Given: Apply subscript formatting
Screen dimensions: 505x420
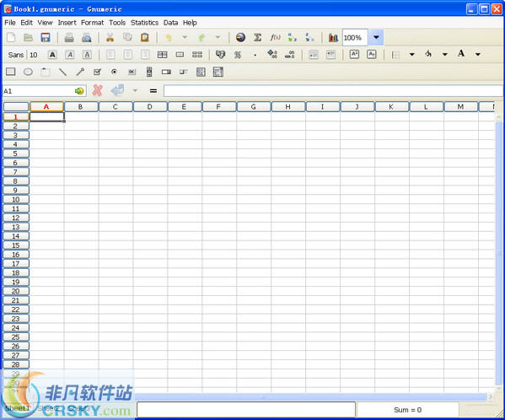Looking at the screenshot, I should tap(372, 55).
